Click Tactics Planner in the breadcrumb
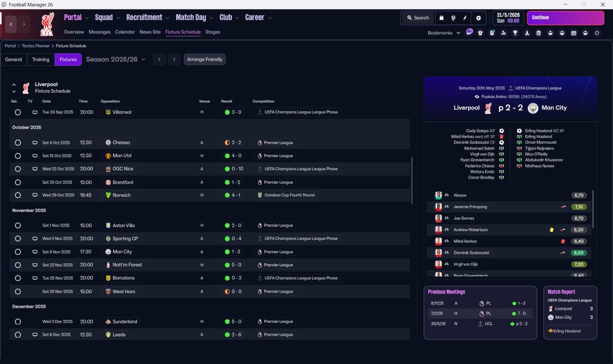The height and width of the screenshot is (364, 613). 36,46
